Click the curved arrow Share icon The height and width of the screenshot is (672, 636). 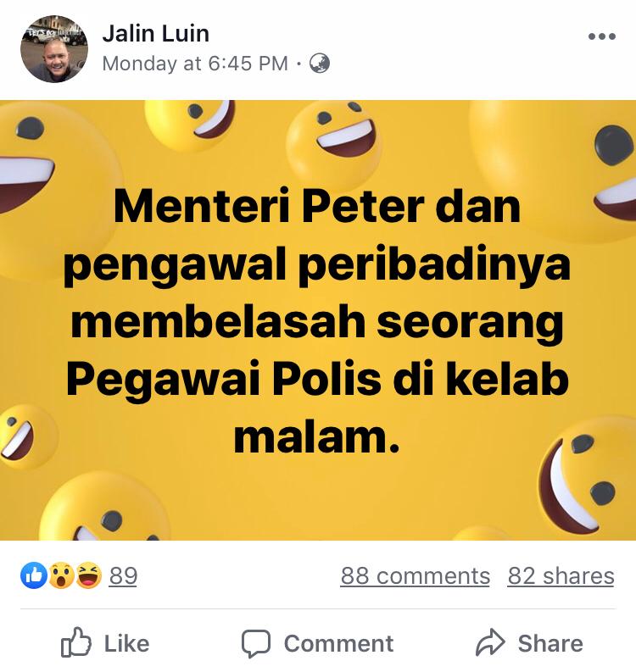click(490, 642)
